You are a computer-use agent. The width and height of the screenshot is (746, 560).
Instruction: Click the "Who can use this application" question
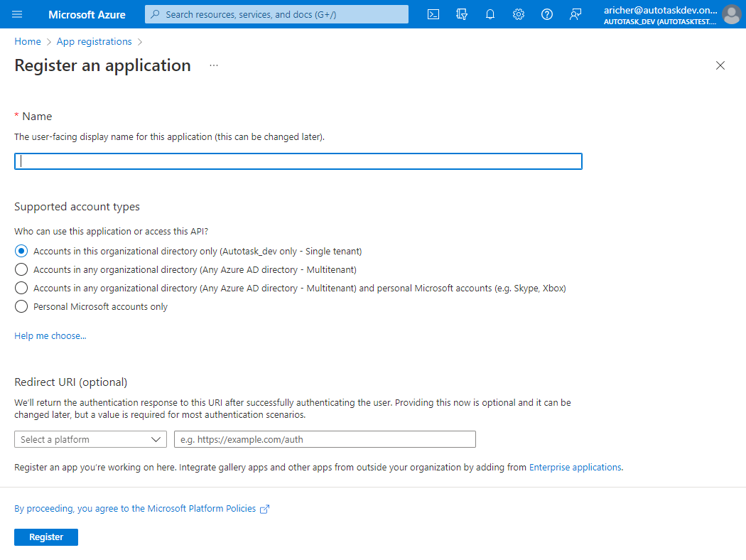pyautogui.click(x=112, y=231)
